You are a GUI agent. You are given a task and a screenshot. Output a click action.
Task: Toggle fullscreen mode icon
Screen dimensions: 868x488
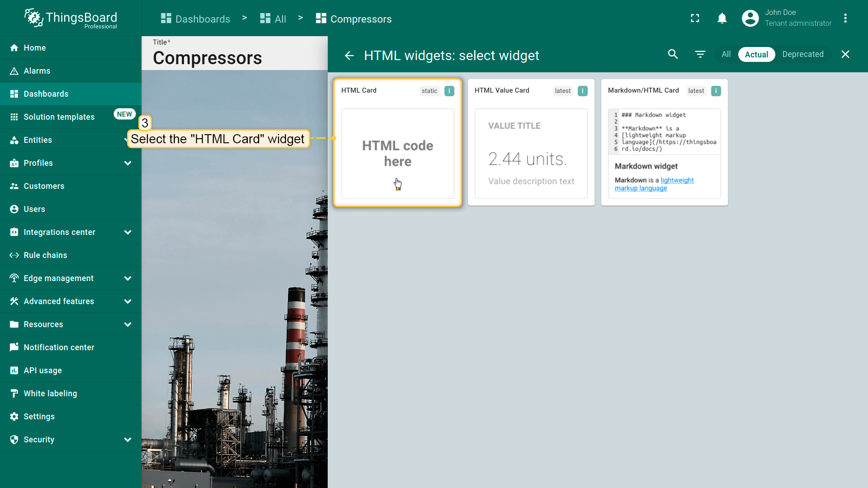coord(695,18)
